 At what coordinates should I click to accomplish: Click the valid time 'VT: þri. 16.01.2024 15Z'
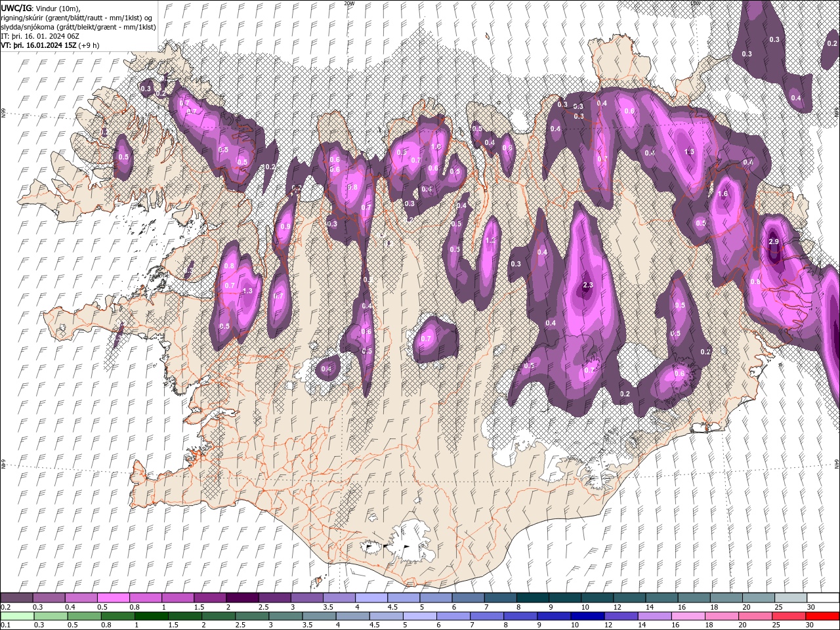(39, 45)
